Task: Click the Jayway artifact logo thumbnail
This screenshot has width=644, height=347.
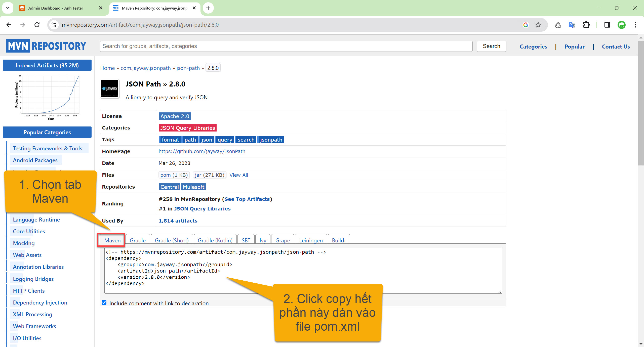Action: [110, 89]
